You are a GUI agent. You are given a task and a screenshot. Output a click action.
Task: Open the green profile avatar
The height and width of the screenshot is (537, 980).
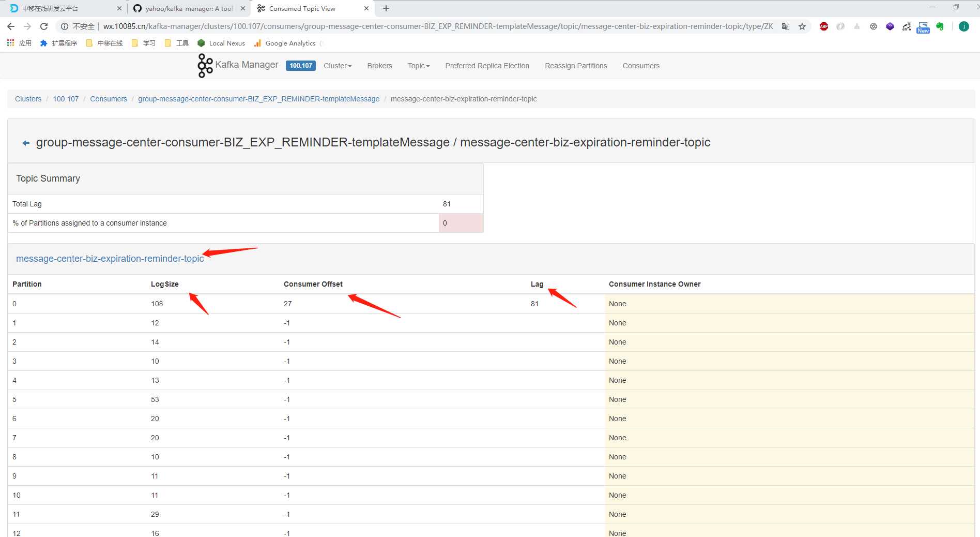click(964, 26)
